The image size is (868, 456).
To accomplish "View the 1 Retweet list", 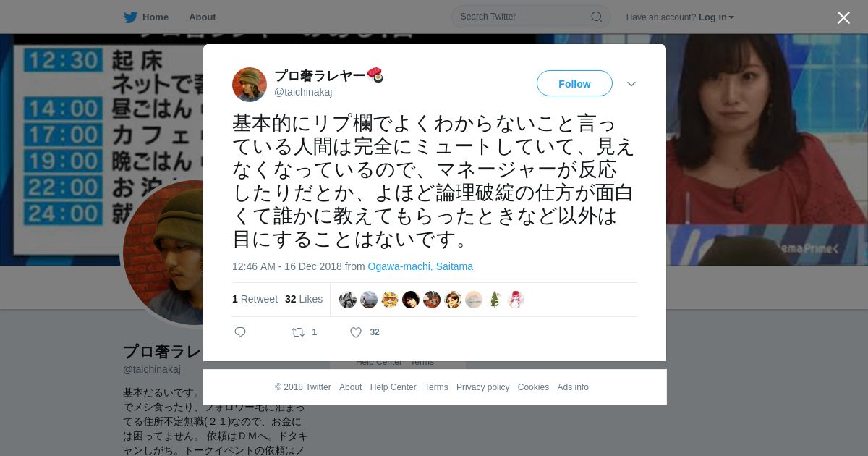I will tap(255, 299).
